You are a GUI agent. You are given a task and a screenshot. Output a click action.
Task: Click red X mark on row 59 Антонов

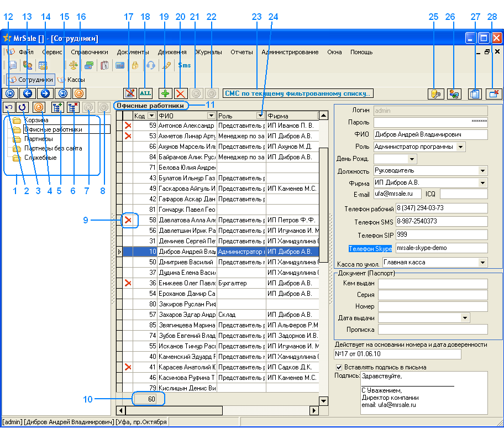click(x=128, y=126)
